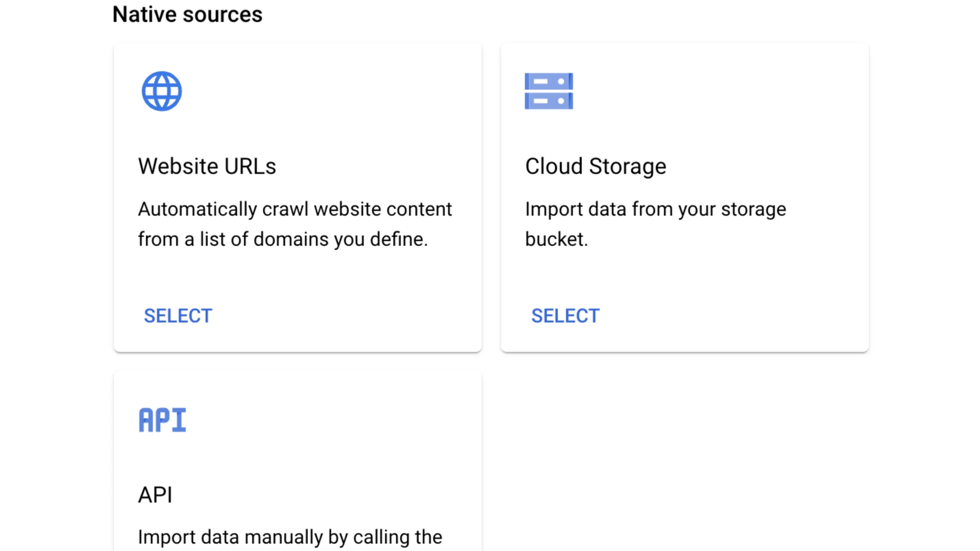Open the API card
This screenshot has height=551, width=980.
pyautogui.click(x=297, y=459)
